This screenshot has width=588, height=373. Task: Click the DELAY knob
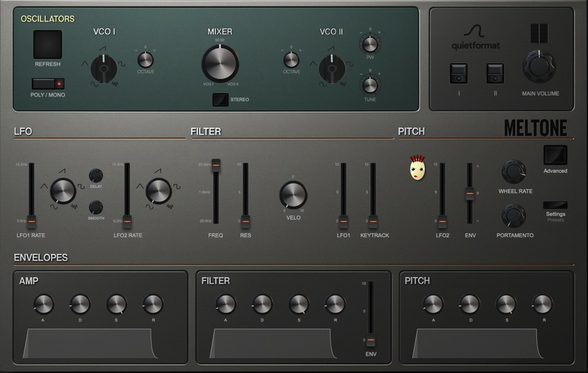click(96, 176)
